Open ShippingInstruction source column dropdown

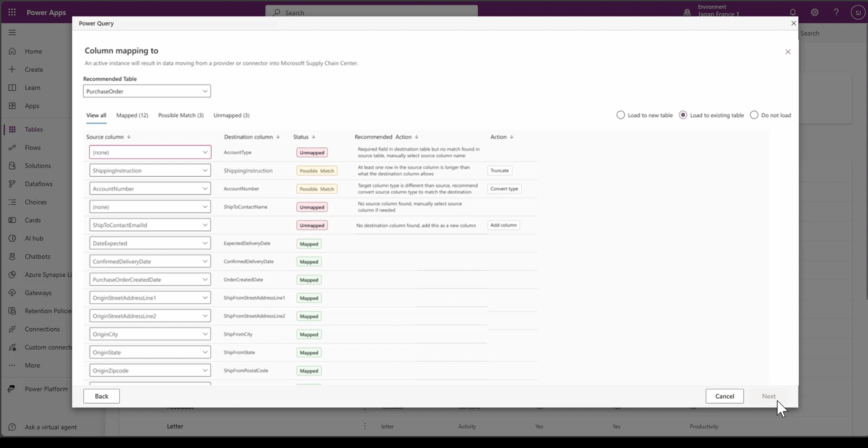(150, 170)
